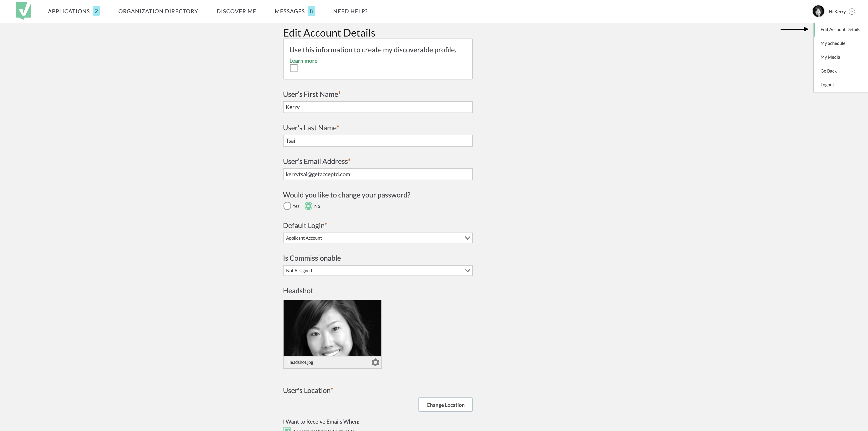Screen dimensions: 868x431
Task: Open the Messages navigation icon
Action: tap(289, 11)
